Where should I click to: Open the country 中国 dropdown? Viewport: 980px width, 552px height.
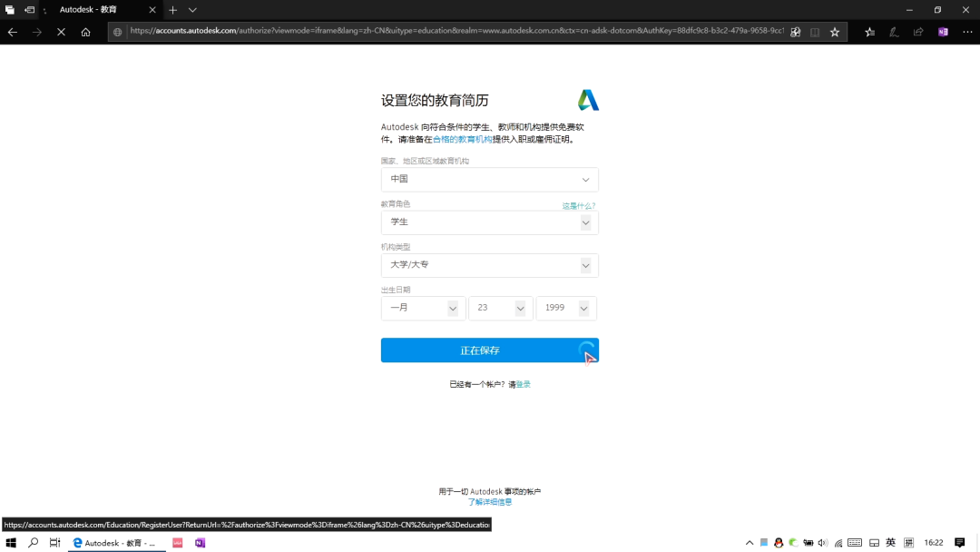tap(489, 180)
